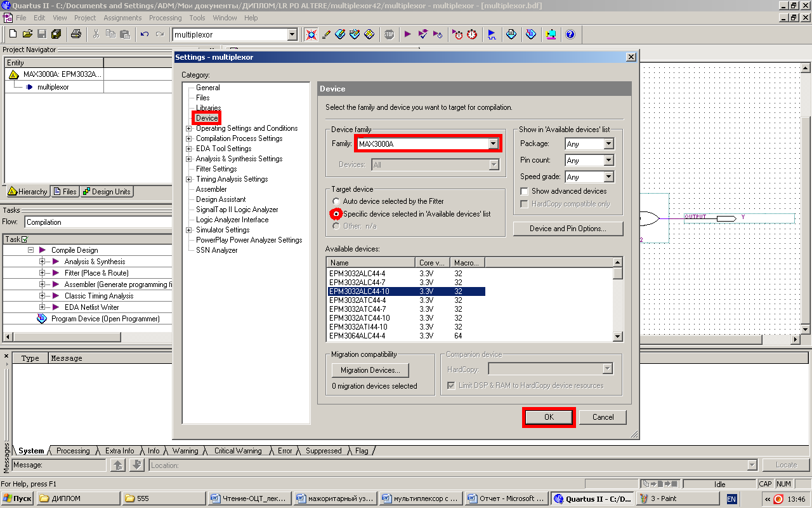
Task: Select Specific device in Available devices radio
Action: pyautogui.click(x=336, y=214)
